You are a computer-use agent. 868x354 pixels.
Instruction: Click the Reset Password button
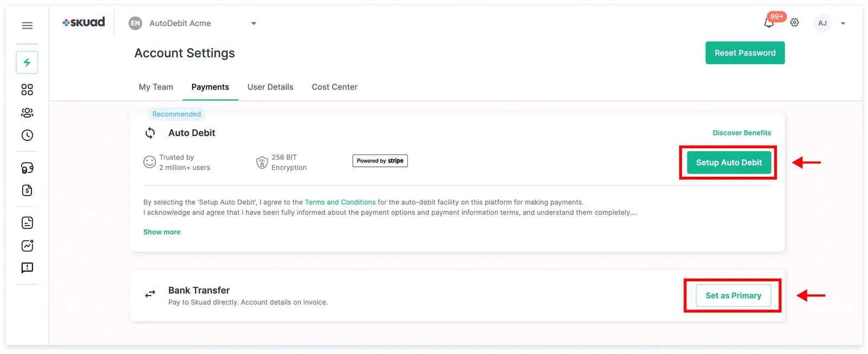click(745, 53)
